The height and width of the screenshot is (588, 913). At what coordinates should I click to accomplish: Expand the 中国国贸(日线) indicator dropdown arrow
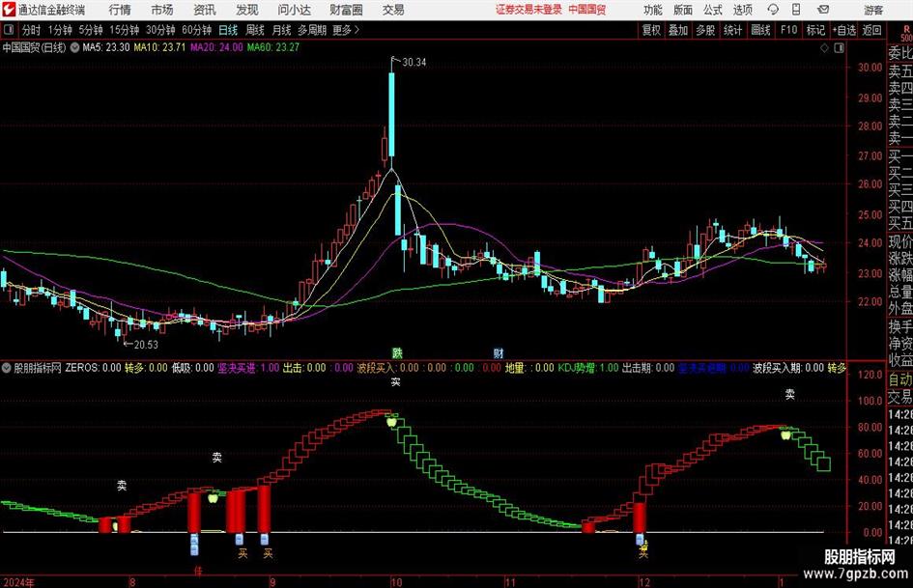pyautogui.click(x=74, y=47)
